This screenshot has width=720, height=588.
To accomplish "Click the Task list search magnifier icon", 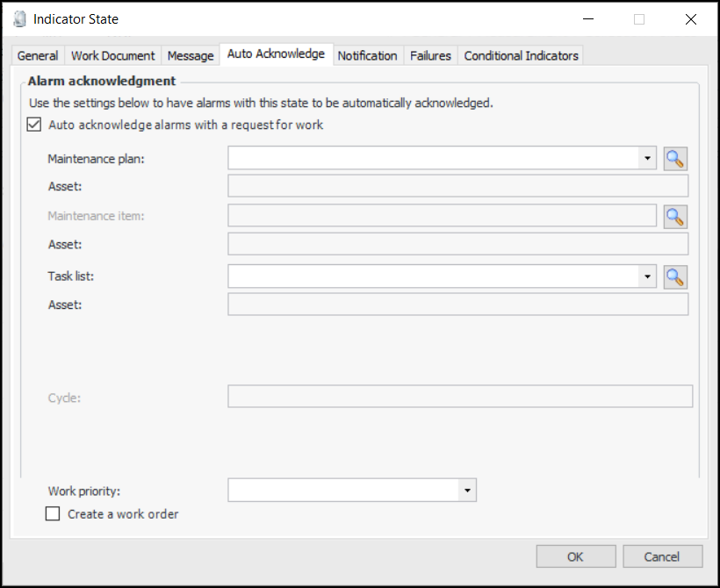I will click(674, 276).
